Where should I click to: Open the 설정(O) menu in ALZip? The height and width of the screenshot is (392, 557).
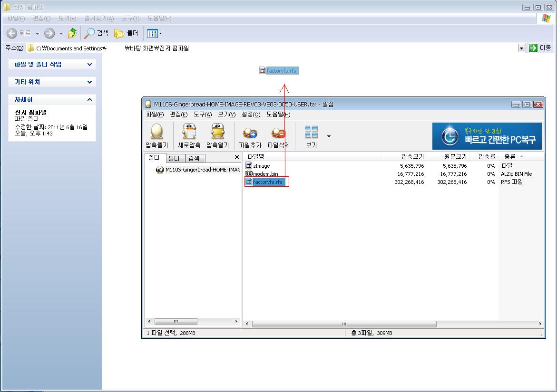pos(251,115)
